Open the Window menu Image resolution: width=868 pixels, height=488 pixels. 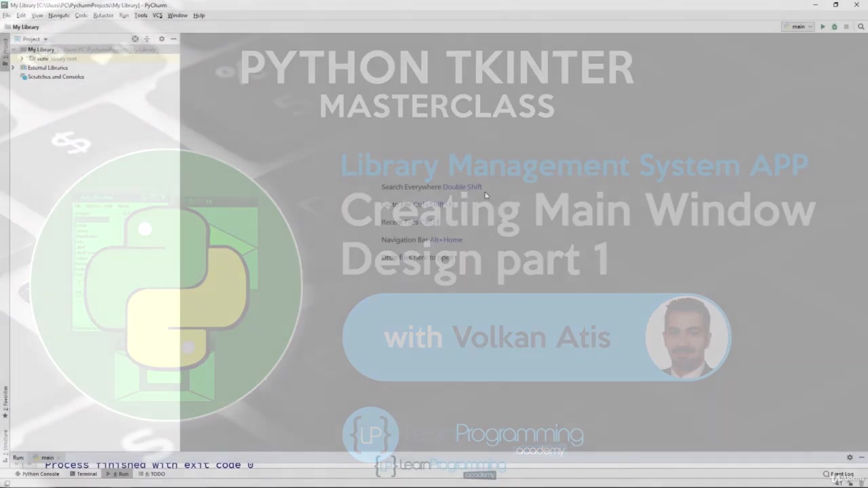click(177, 15)
